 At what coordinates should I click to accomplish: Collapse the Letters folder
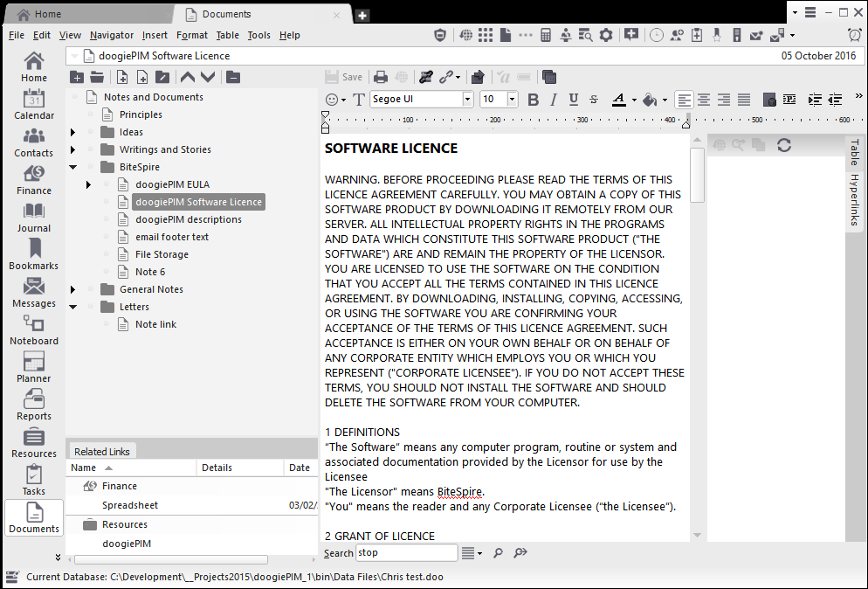point(72,307)
